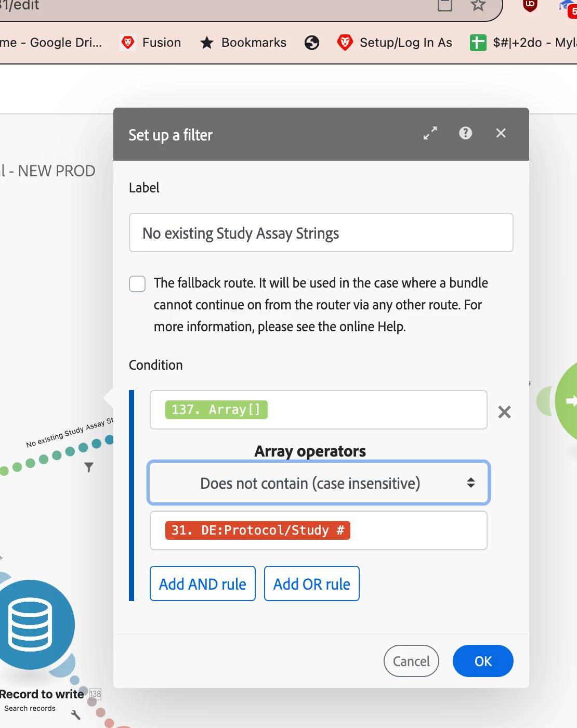Image resolution: width=577 pixels, height=728 pixels.
Task: Open the Google Drive bookmark
Action: (x=51, y=43)
